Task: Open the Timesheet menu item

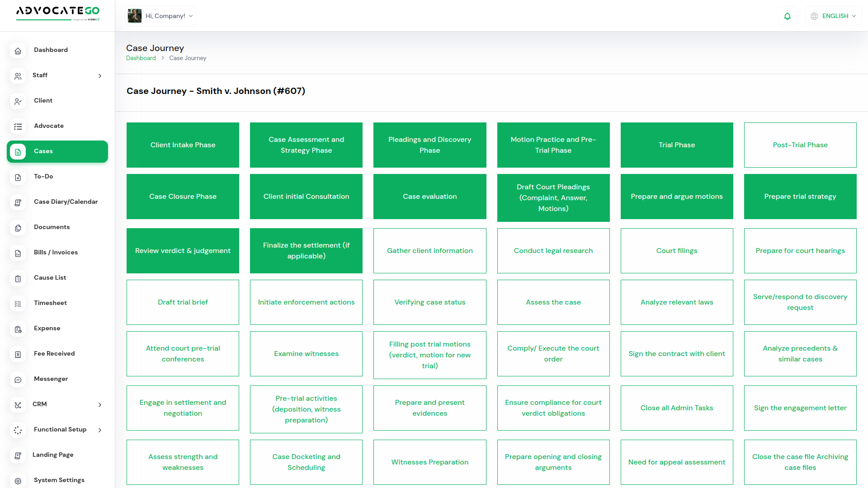Action: tap(50, 303)
